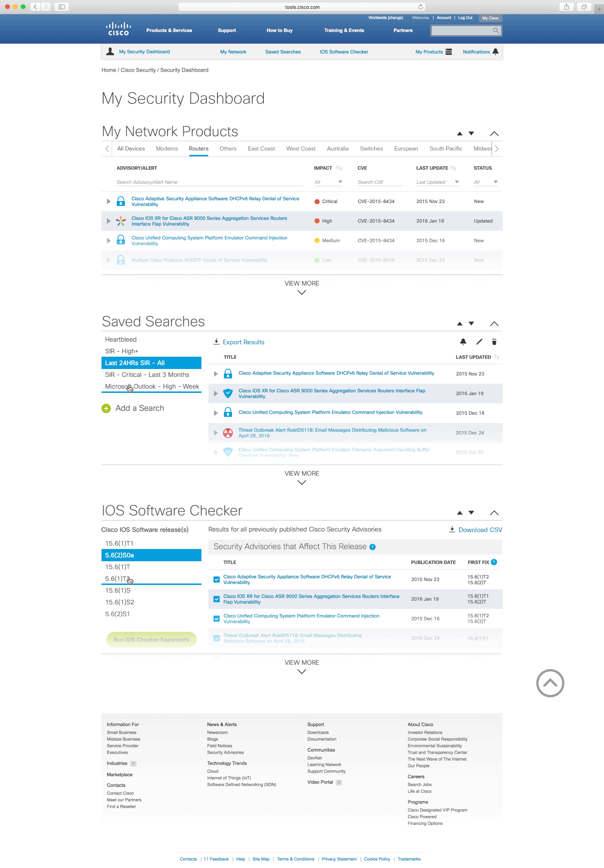Expand ASR 9000 Interface Flap row in Network Products
Screen dimensions: 604x868
(x=109, y=221)
